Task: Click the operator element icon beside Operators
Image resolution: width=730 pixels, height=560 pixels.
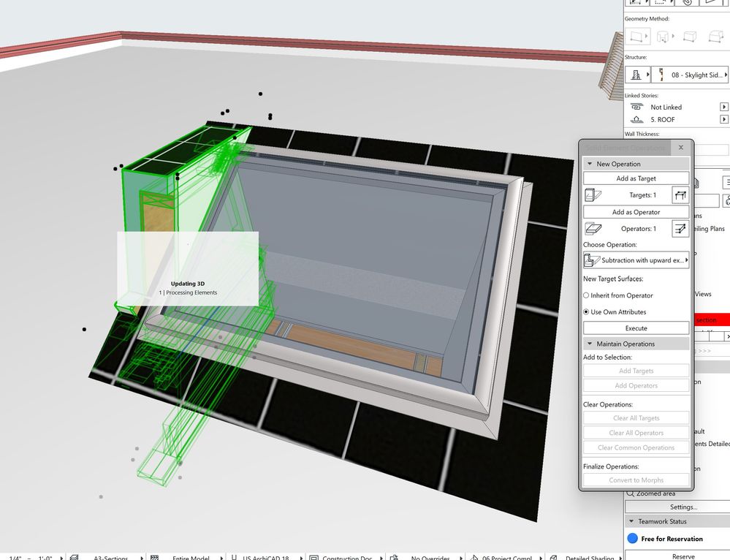Action: coord(593,229)
